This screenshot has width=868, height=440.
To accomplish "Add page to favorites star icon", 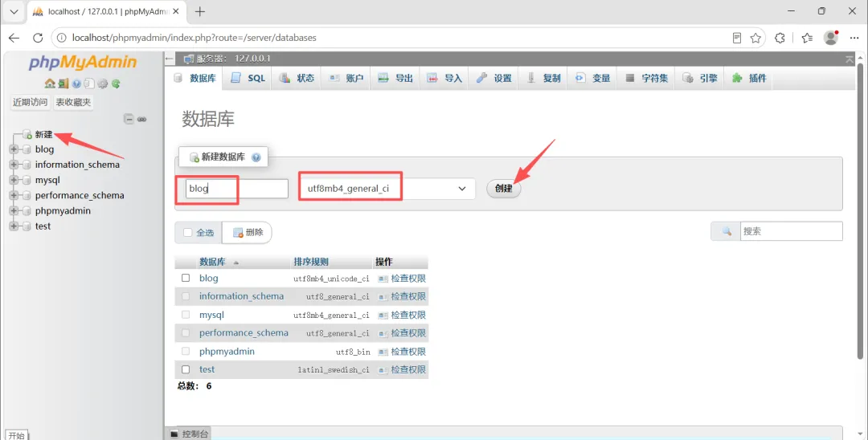I will pyautogui.click(x=755, y=38).
